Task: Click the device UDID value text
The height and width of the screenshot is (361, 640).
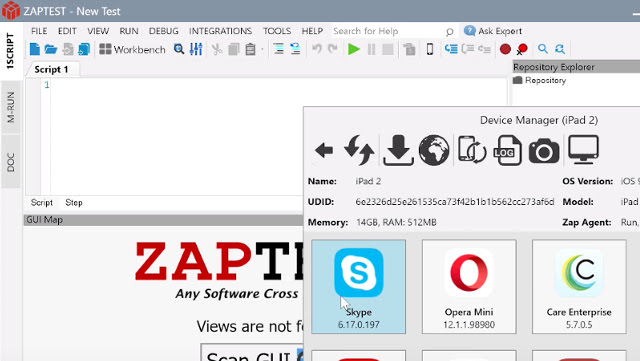Action: coord(455,202)
